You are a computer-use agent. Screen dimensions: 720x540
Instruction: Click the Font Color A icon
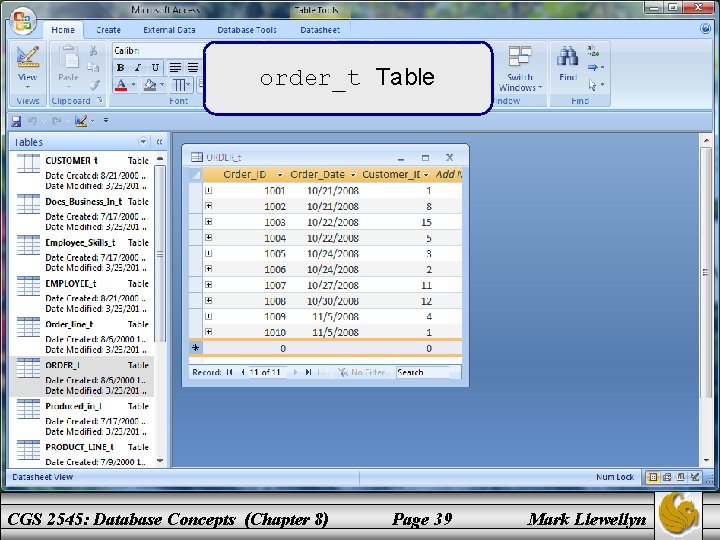tap(121, 85)
